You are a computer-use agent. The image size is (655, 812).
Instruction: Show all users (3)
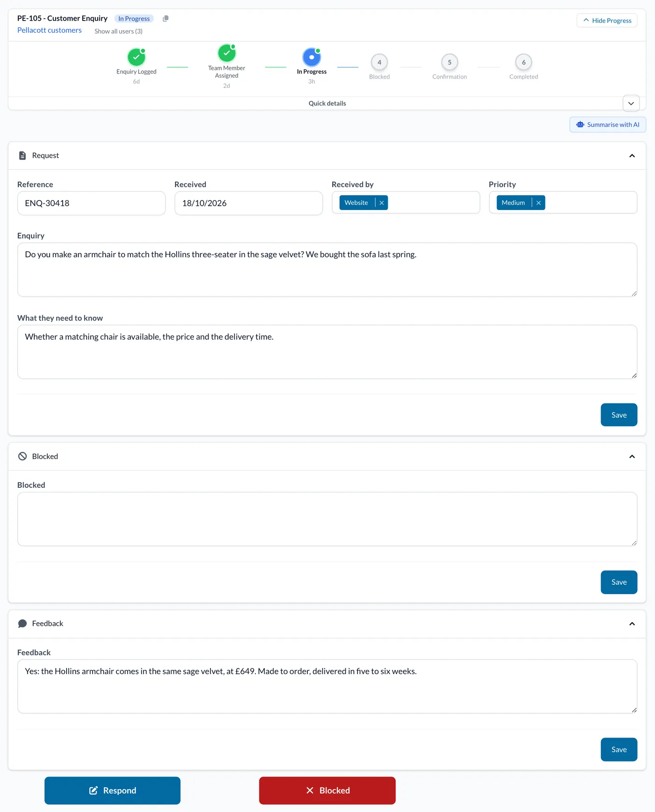pos(118,31)
